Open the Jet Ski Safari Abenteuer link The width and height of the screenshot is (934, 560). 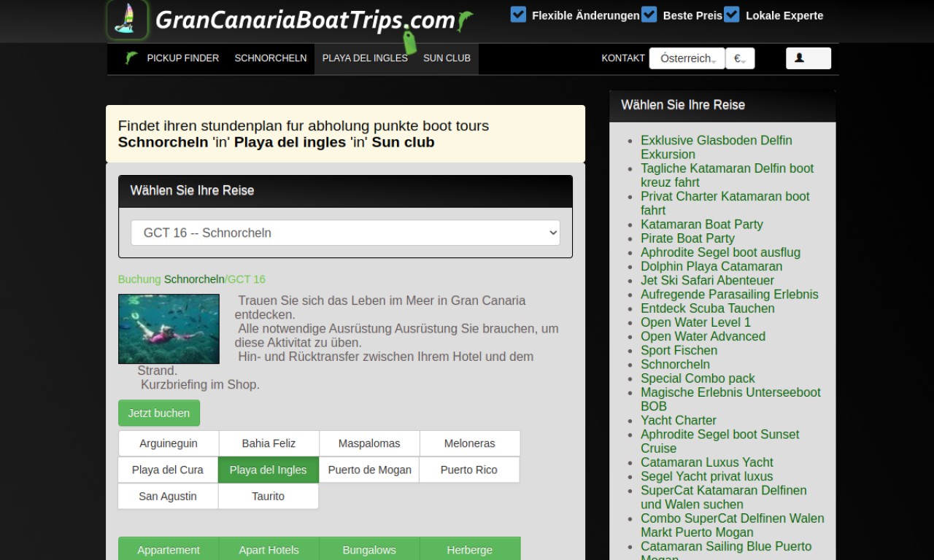tap(707, 280)
